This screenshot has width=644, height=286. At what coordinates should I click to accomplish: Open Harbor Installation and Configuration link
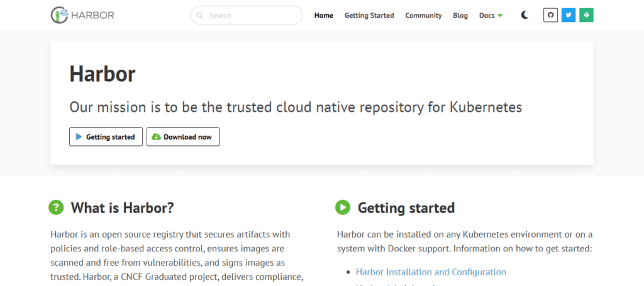click(431, 272)
